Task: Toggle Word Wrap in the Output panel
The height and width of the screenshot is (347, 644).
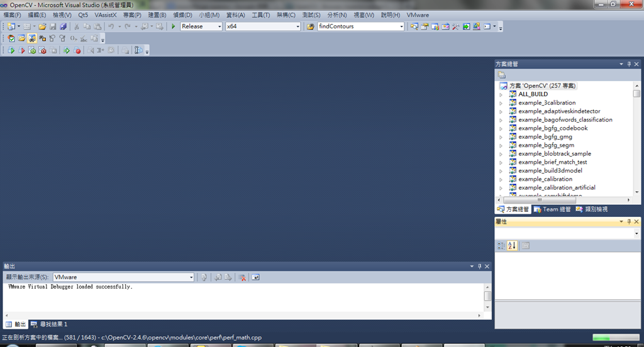Action: (255, 278)
